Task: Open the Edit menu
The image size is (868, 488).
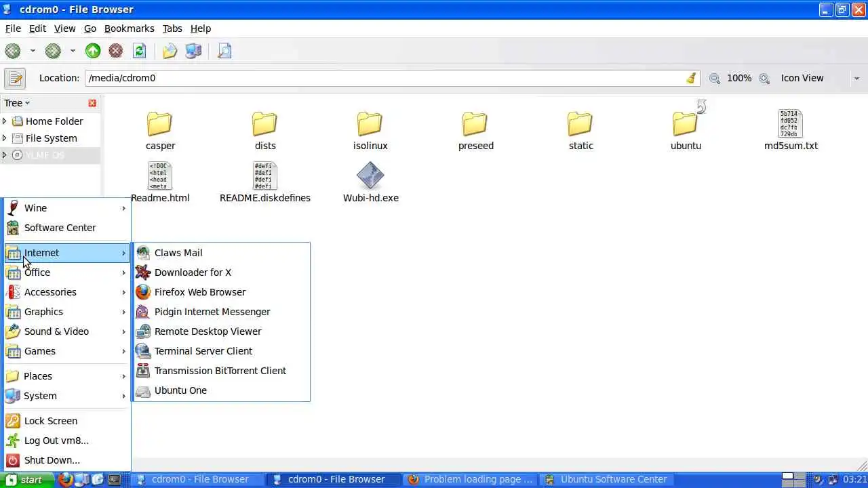Action: click(37, 28)
